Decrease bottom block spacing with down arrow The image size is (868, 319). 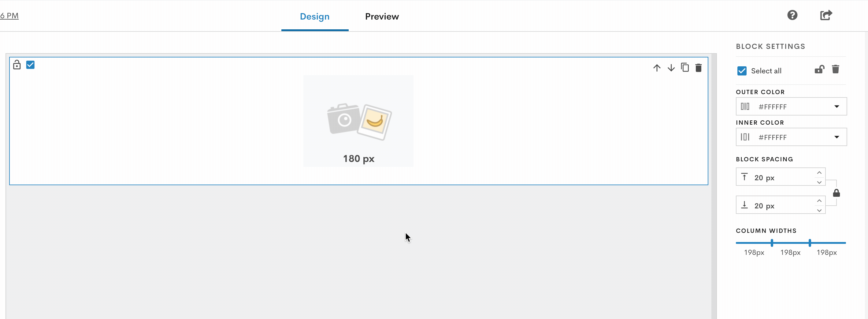coord(819,210)
